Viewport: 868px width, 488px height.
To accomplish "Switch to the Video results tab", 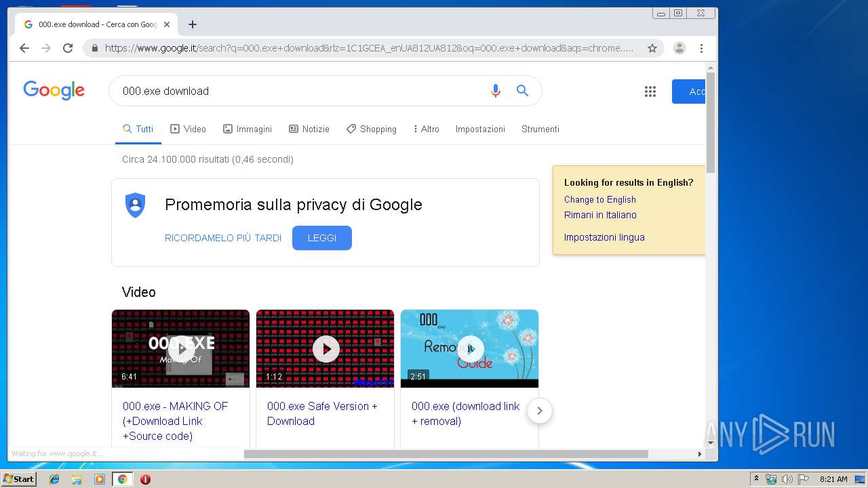I will 188,129.
